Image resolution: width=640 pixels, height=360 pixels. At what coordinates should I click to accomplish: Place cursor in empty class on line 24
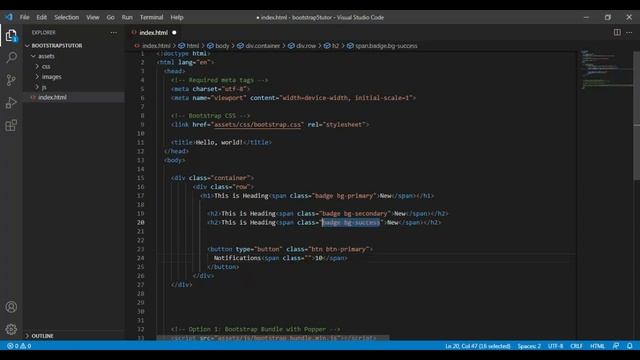click(x=309, y=258)
